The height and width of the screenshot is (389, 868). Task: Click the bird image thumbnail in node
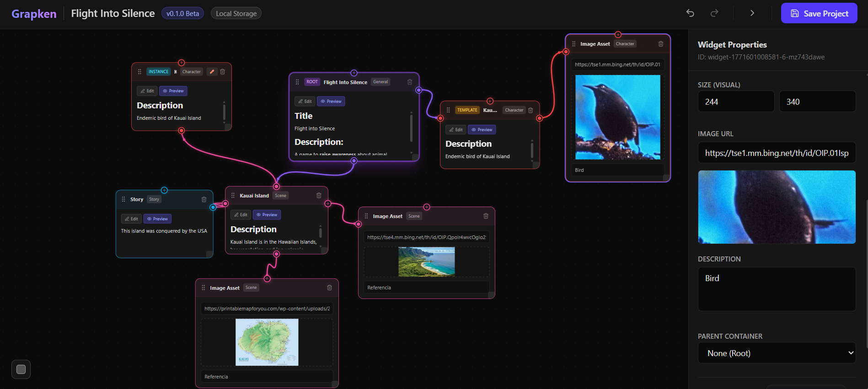[618, 117]
